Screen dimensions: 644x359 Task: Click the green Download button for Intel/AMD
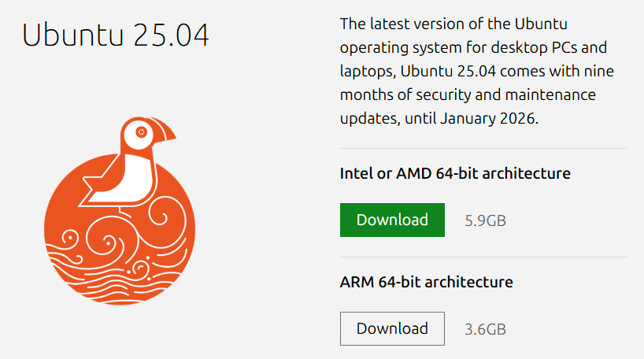(392, 220)
